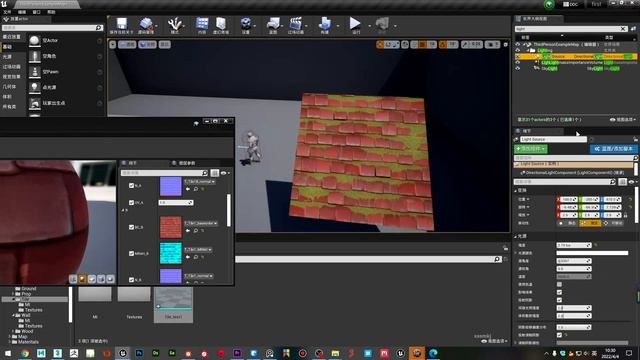Toggle grid snapping in viewport toolbar
Viewport: 640px width, 360px height.
tap(423, 44)
